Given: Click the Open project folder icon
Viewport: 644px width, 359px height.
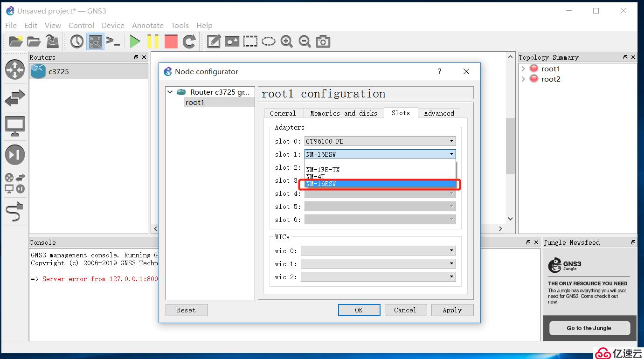Looking at the screenshot, I should pos(34,41).
